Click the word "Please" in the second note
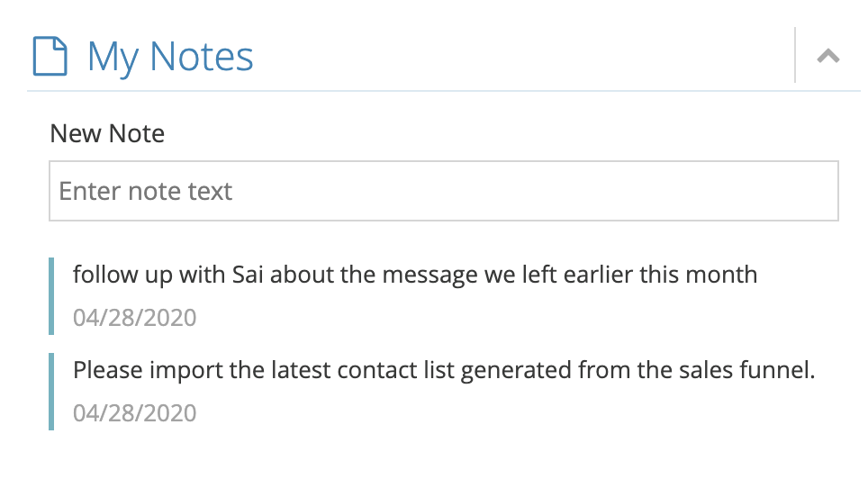 pos(103,370)
